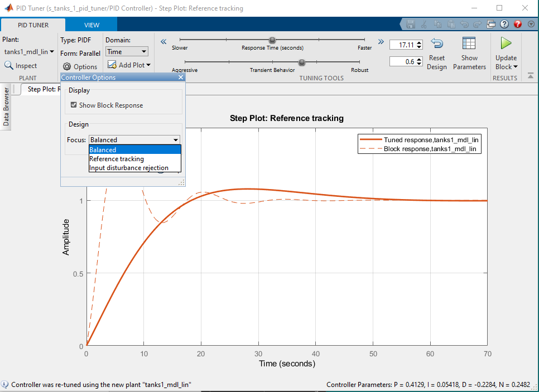Expand the Plant tanks1_mdl_lin dropdown
The width and height of the screenshot is (539, 392).
pyautogui.click(x=29, y=52)
